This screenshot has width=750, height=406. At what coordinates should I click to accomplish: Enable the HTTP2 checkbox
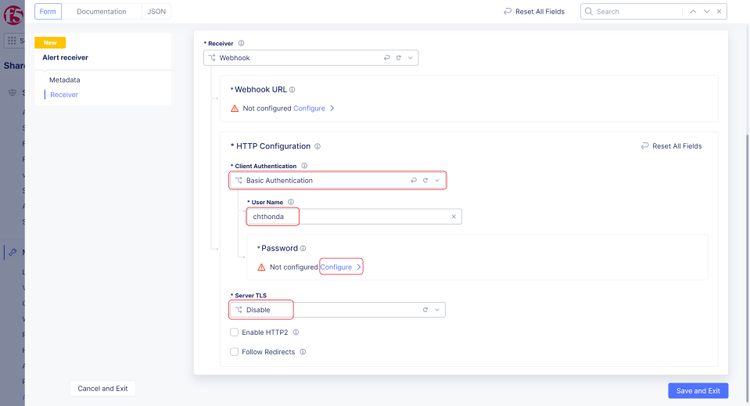tap(234, 332)
